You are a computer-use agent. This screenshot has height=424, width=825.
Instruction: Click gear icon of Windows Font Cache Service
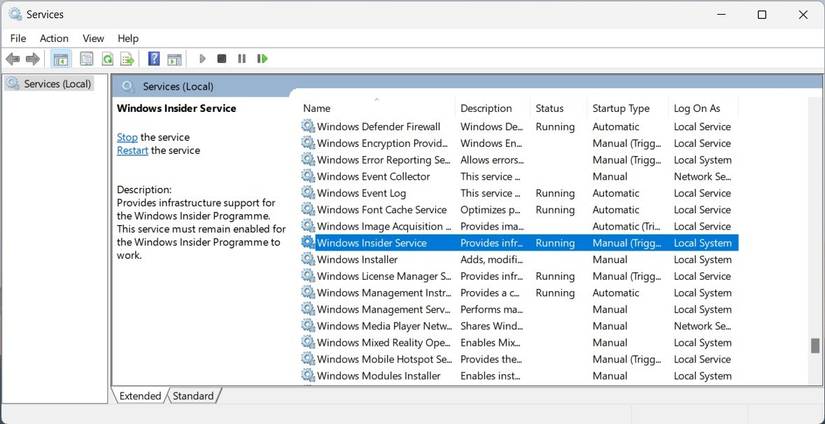pos(307,209)
